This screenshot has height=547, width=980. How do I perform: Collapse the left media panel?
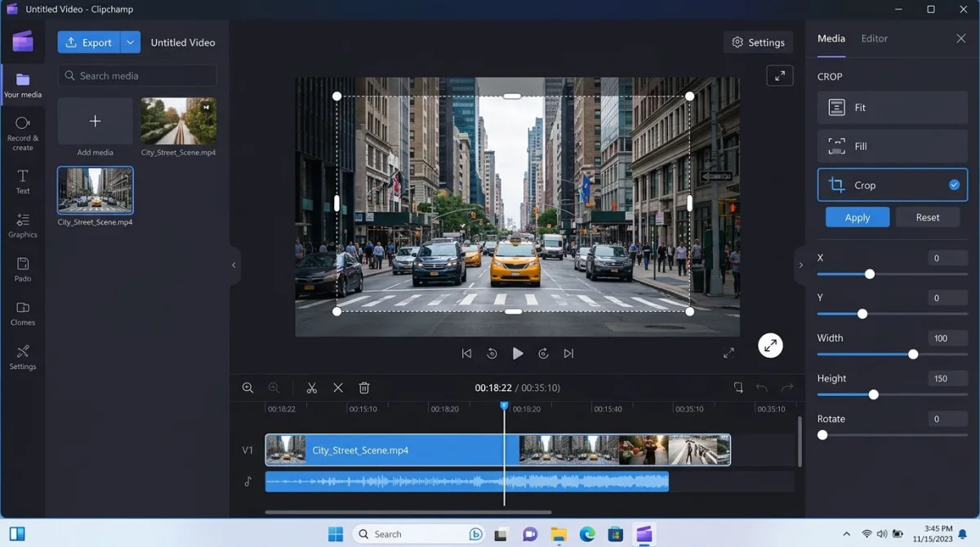pos(234,265)
